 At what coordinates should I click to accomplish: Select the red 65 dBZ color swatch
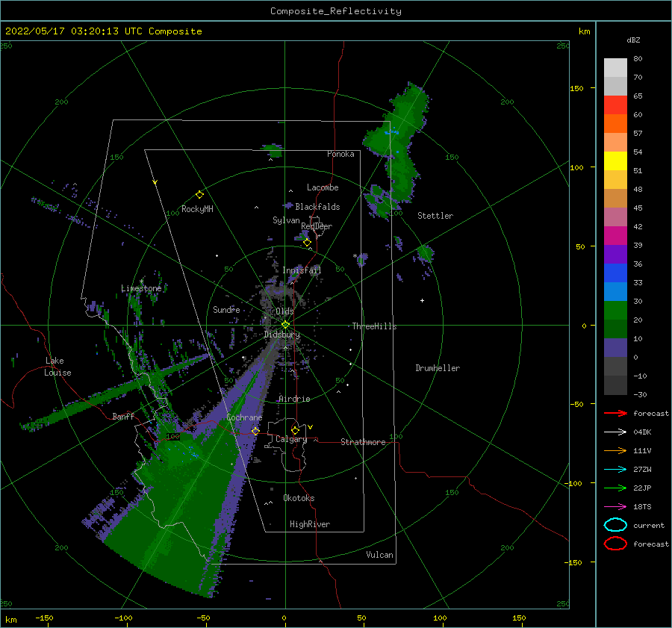[615, 105]
